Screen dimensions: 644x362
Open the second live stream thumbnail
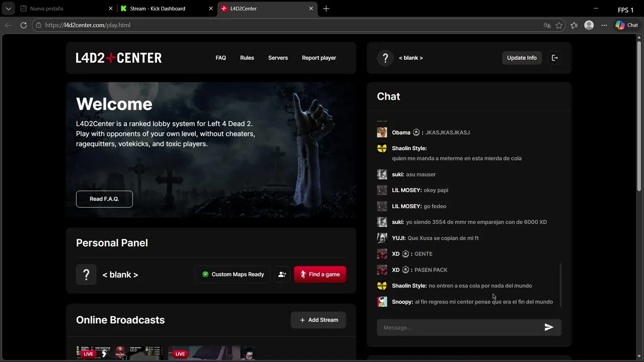(211, 352)
